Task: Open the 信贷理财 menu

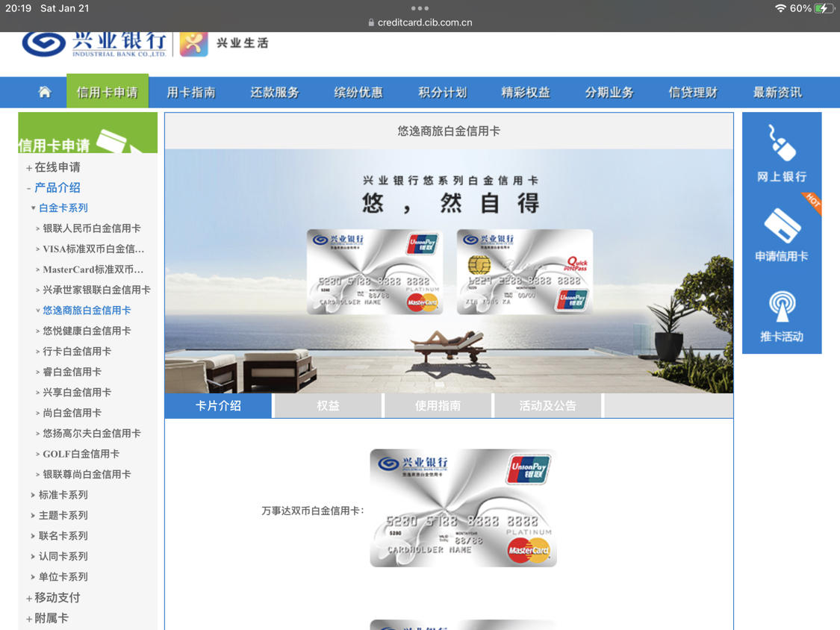Action: coord(693,92)
